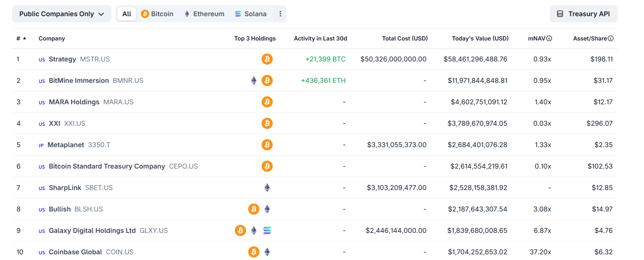This screenshot has height=260, width=644.
Task: Click $198.11 asset per share value
Action: [x=601, y=59]
